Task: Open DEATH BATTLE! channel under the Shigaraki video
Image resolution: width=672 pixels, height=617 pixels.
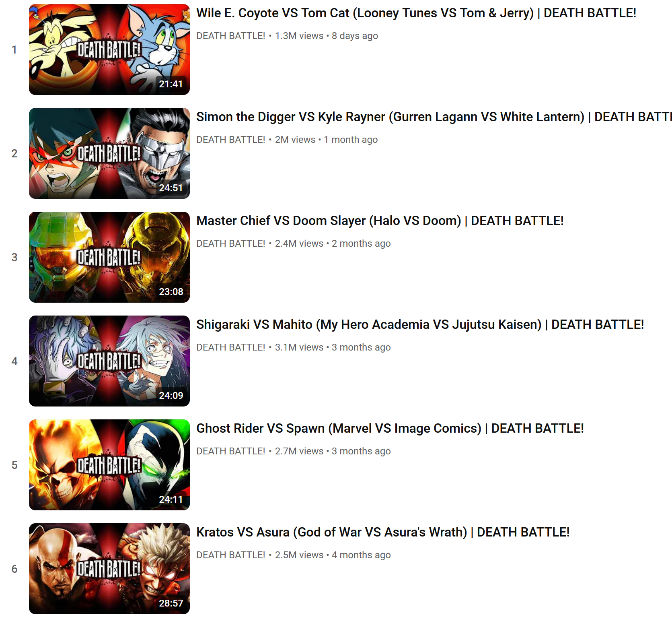Action: 231,347
